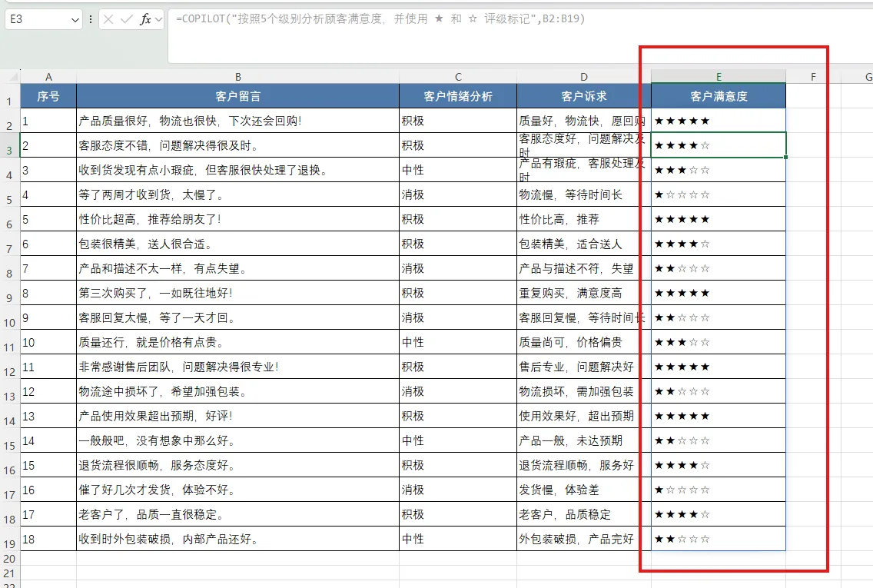The image size is (873, 588).
Task: Select cell with 等了两周才收到货
Action: 237,194
